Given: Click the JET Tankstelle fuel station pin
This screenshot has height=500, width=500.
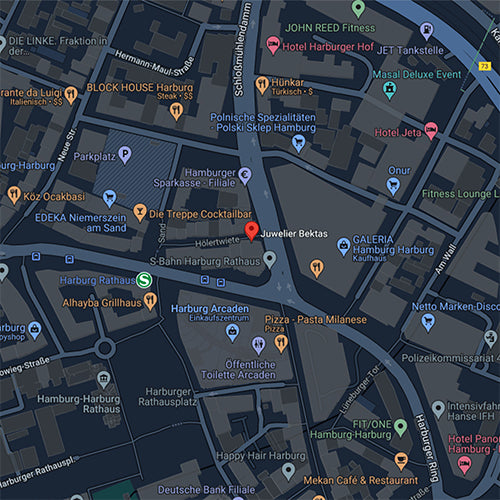Looking at the screenshot, I should 426,31.
